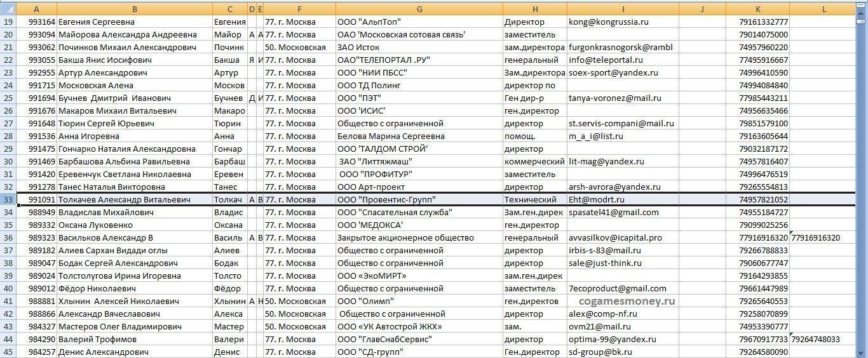Select column K header

coord(758,8)
